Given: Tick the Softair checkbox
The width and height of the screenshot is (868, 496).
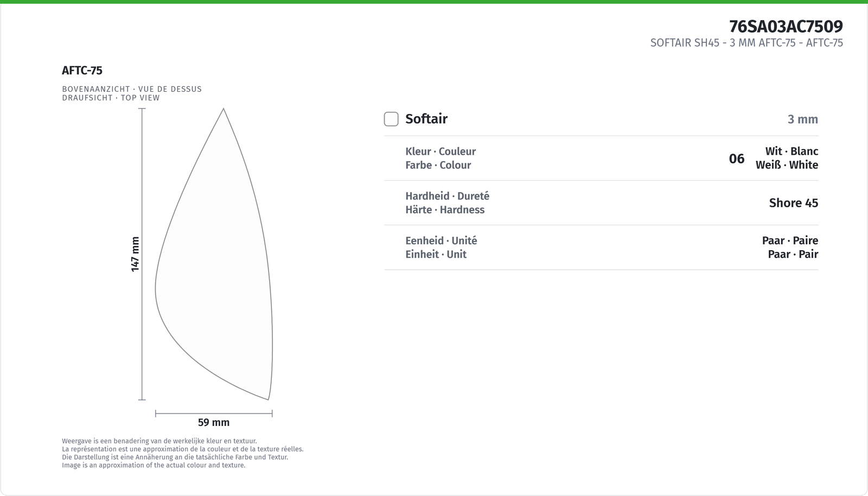Looking at the screenshot, I should tap(391, 119).
